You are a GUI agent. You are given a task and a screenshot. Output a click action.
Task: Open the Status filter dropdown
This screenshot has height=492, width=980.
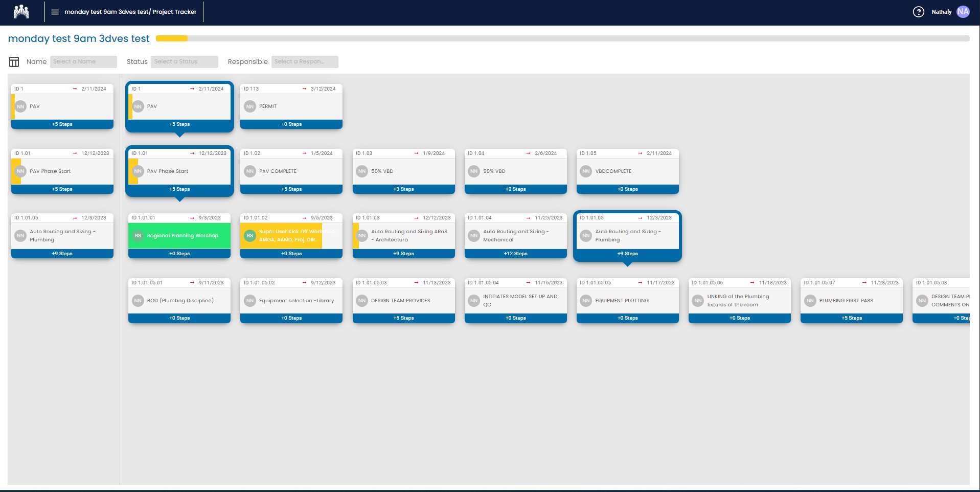[x=184, y=62]
